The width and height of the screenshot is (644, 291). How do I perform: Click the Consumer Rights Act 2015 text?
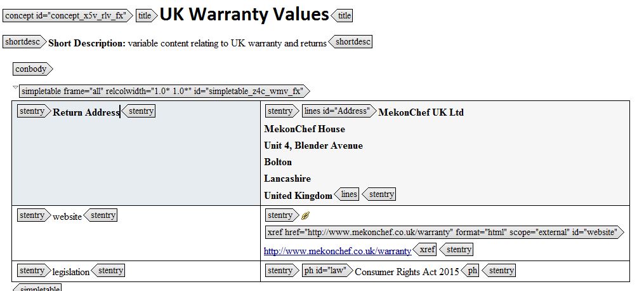click(406, 272)
